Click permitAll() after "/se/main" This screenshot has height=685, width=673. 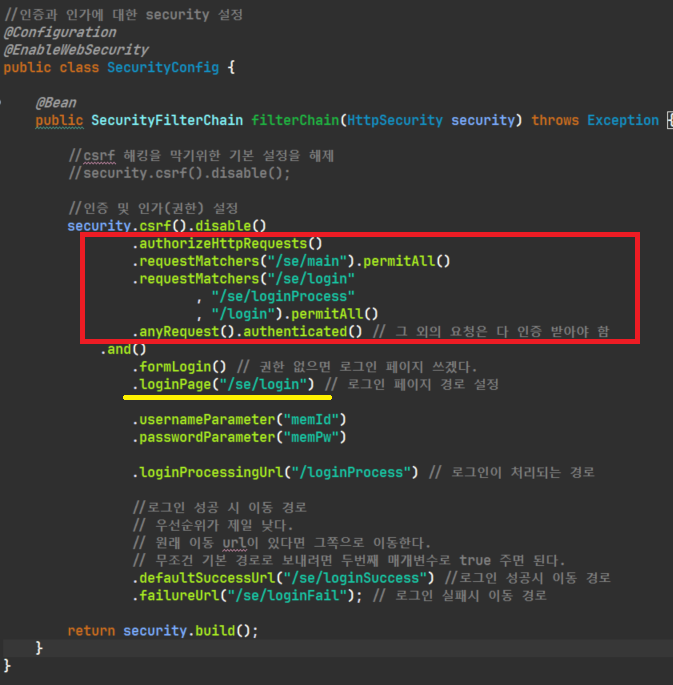point(407,261)
